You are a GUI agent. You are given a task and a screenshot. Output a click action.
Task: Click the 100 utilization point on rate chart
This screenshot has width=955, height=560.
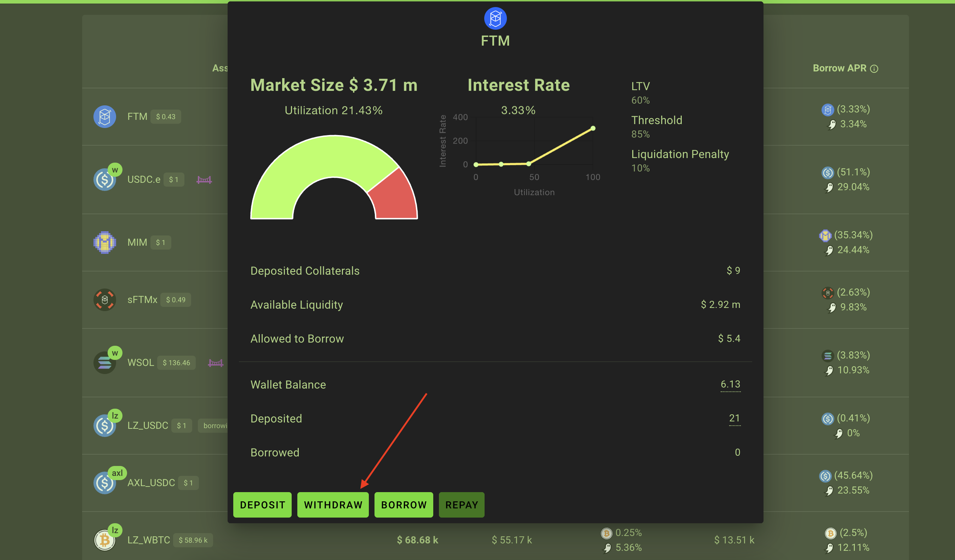593,128
